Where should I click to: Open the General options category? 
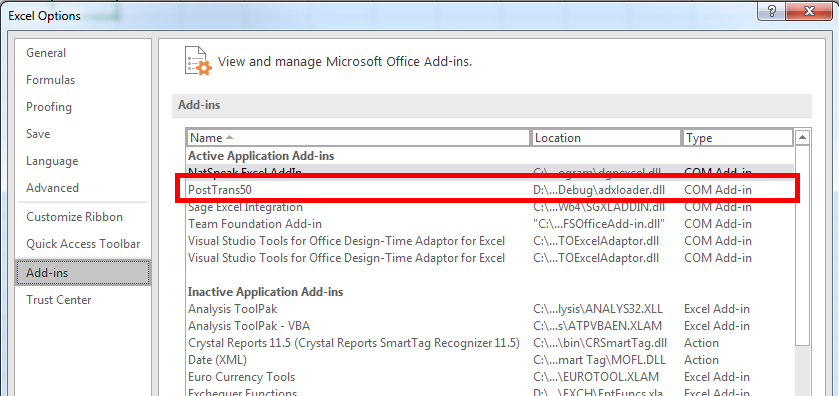tap(46, 53)
